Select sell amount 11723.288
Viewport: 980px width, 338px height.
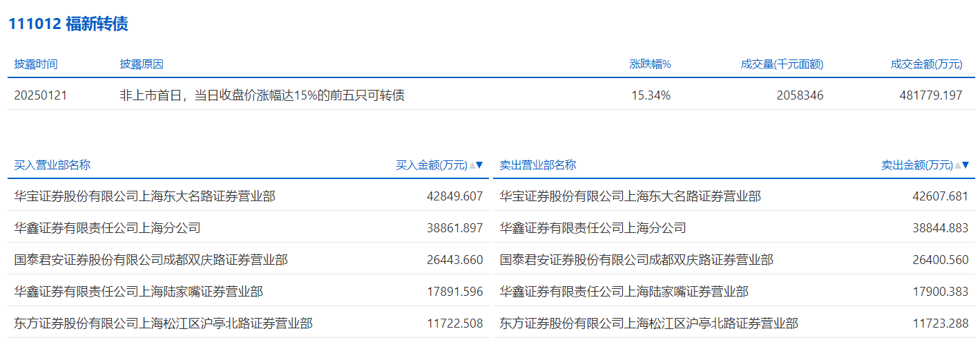click(941, 323)
